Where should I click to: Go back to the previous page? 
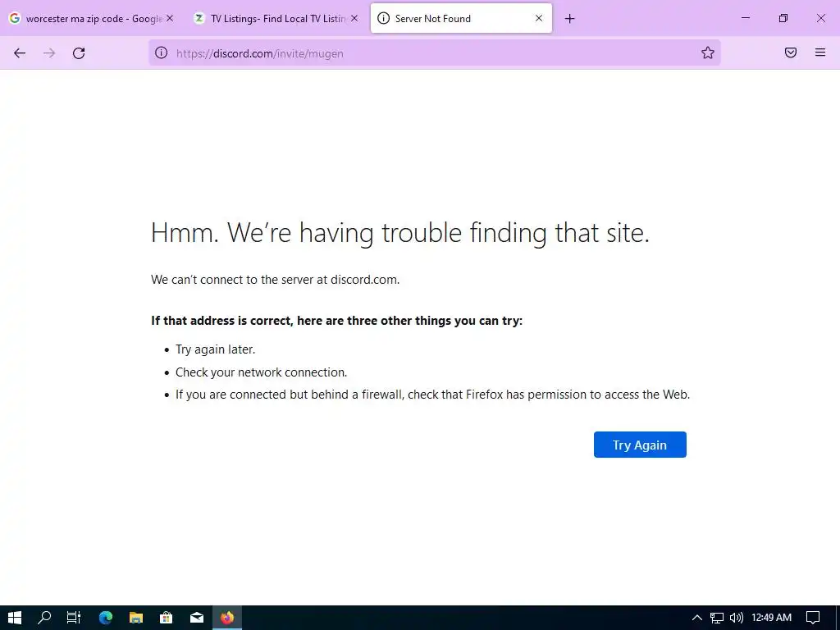[20, 53]
